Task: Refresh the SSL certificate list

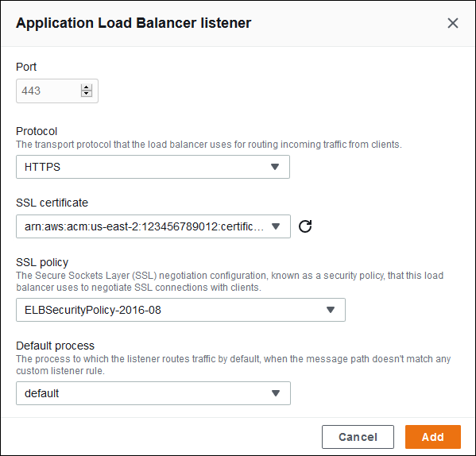Action: tap(305, 226)
